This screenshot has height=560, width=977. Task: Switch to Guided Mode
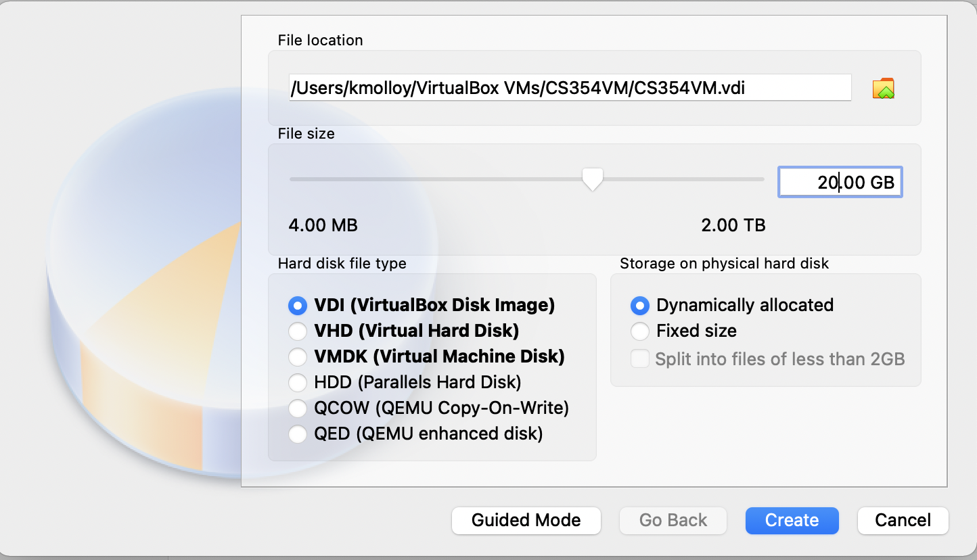[x=526, y=520]
